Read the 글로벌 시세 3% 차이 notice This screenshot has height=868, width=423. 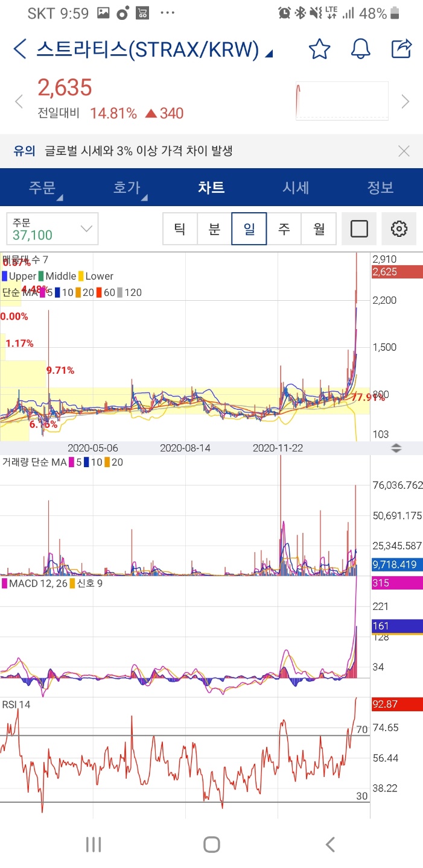[x=139, y=151]
